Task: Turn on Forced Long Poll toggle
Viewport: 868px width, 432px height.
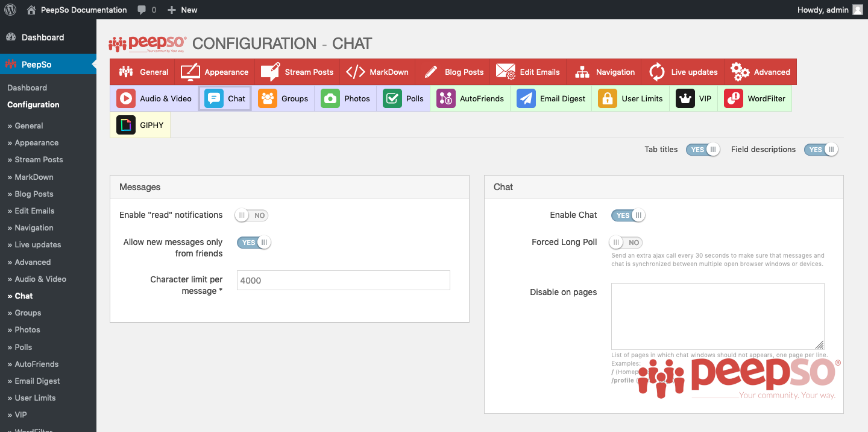Action: [626, 243]
